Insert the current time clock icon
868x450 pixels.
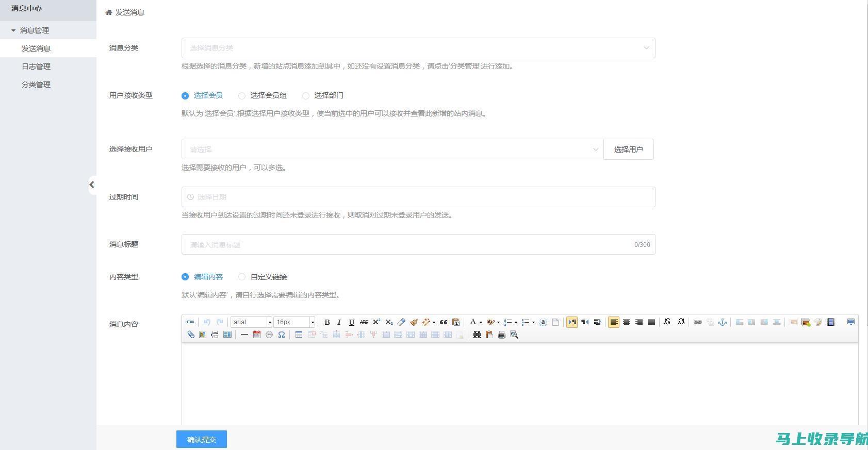tap(269, 335)
